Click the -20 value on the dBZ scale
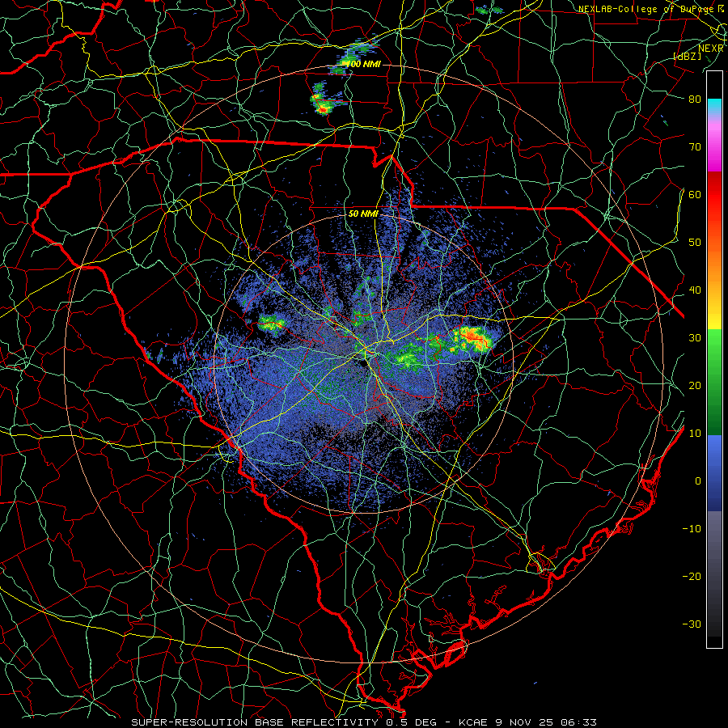Viewport: 728px width, 728px height. (x=692, y=576)
